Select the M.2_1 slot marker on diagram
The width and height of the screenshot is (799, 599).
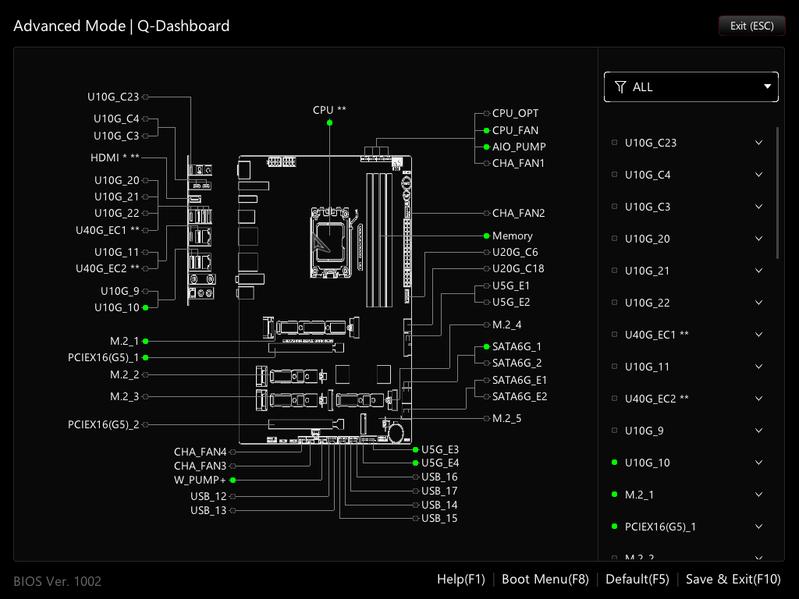pos(145,341)
